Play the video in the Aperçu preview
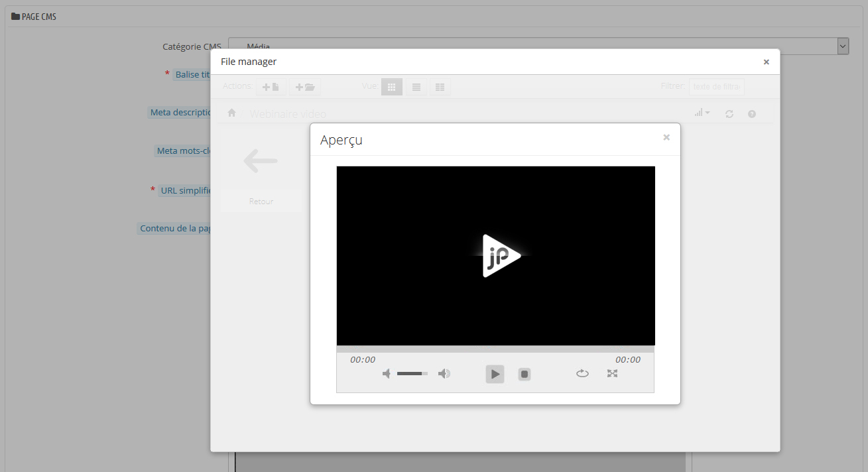Screen dimensions: 868x472 495,374
